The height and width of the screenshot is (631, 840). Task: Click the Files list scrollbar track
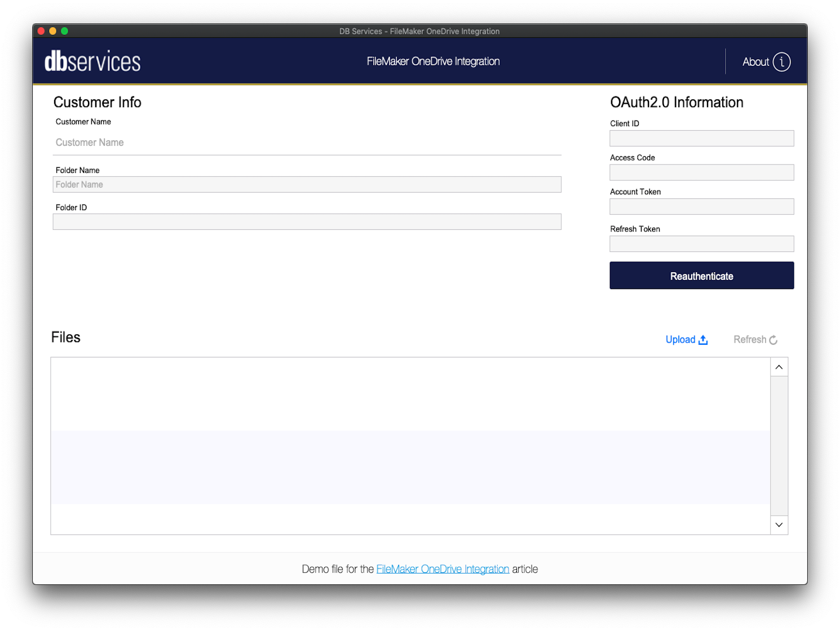coord(779,446)
